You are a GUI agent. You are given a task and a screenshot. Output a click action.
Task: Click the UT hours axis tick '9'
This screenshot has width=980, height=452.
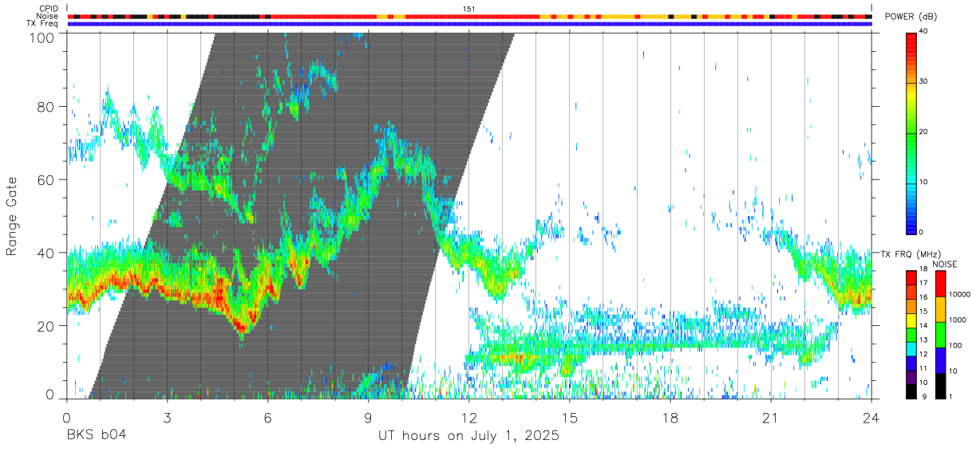click(x=369, y=417)
